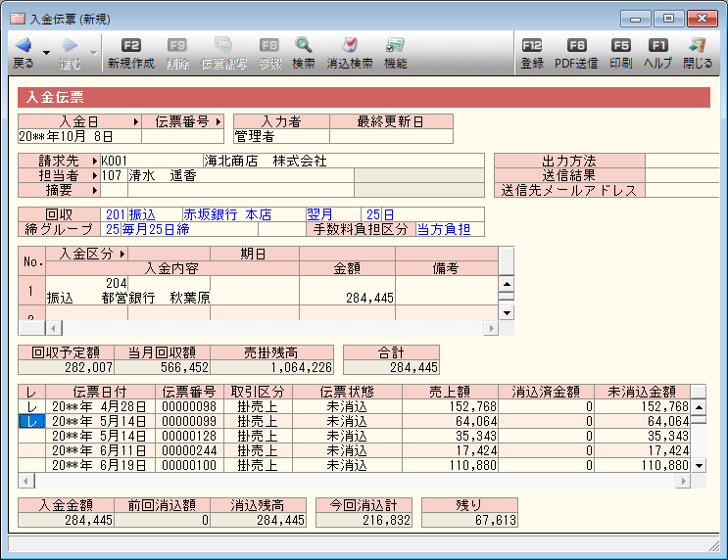Toggle the check mark on slip 00000098
This screenshot has height=560, width=728.
pyautogui.click(x=32, y=406)
